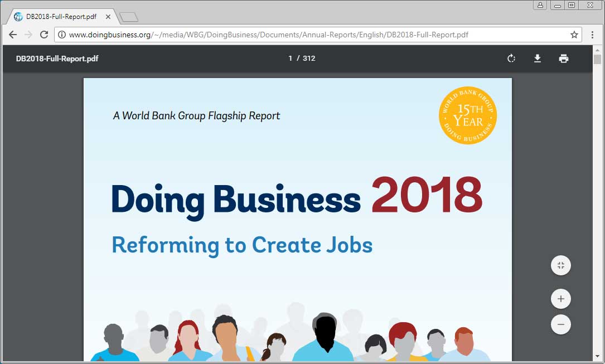Bookmark this page with the star icon
Image resolution: width=605 pixels, height=364 pixels.
click(x=574, y=35)
